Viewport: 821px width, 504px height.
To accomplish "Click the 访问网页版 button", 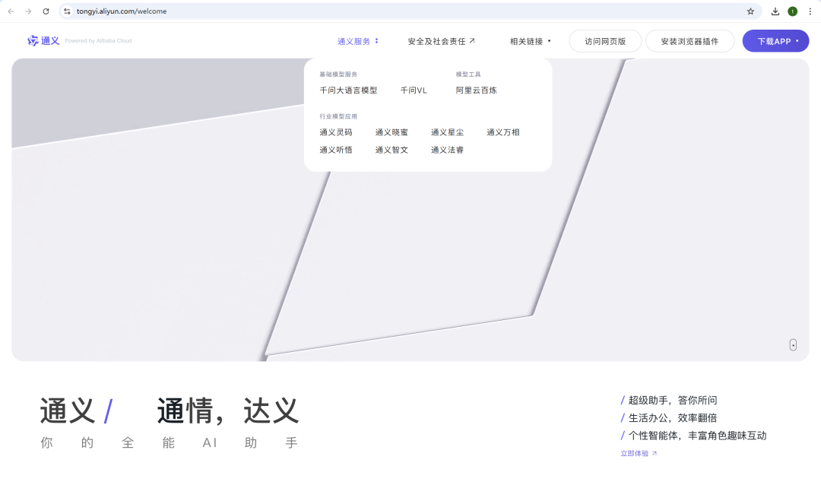I will (605, 41).
